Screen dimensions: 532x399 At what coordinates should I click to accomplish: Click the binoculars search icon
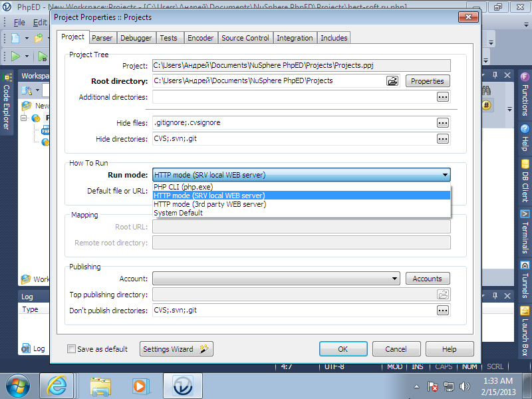[487, 90]
